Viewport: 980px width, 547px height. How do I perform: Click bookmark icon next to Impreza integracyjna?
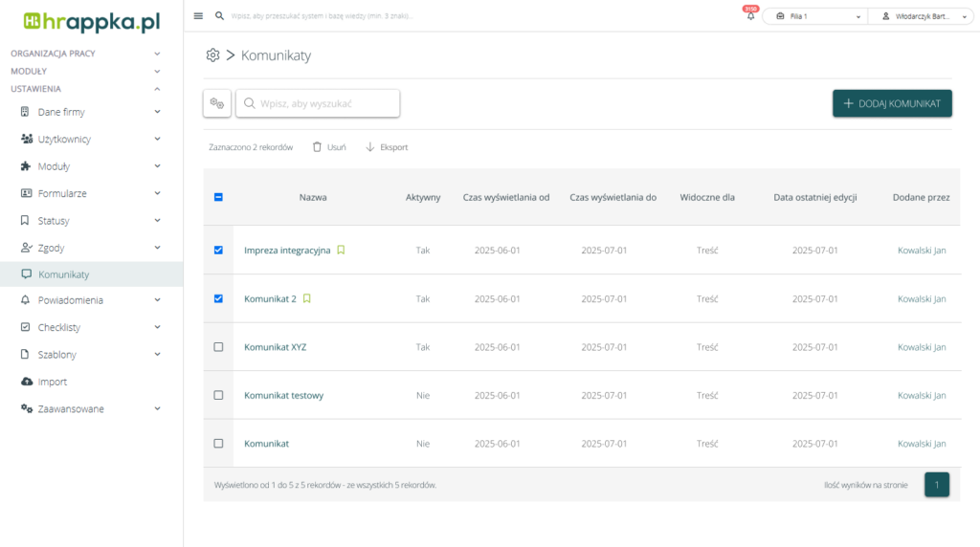(x=341, y=251)
